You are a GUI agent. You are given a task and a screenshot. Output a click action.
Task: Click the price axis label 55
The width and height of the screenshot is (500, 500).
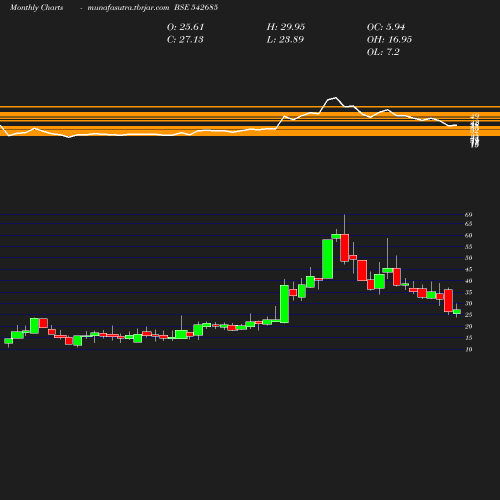pos(469,247)
